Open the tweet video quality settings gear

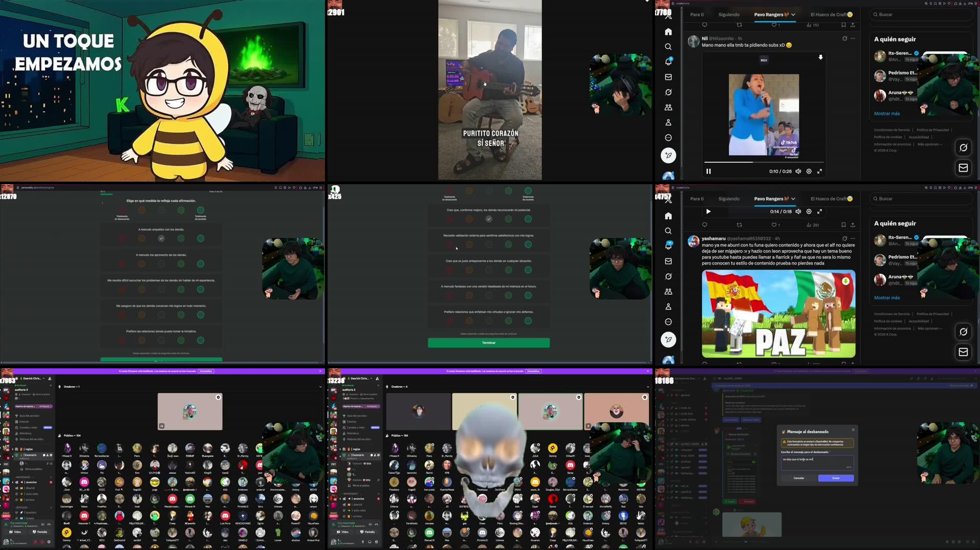(809, 171)
